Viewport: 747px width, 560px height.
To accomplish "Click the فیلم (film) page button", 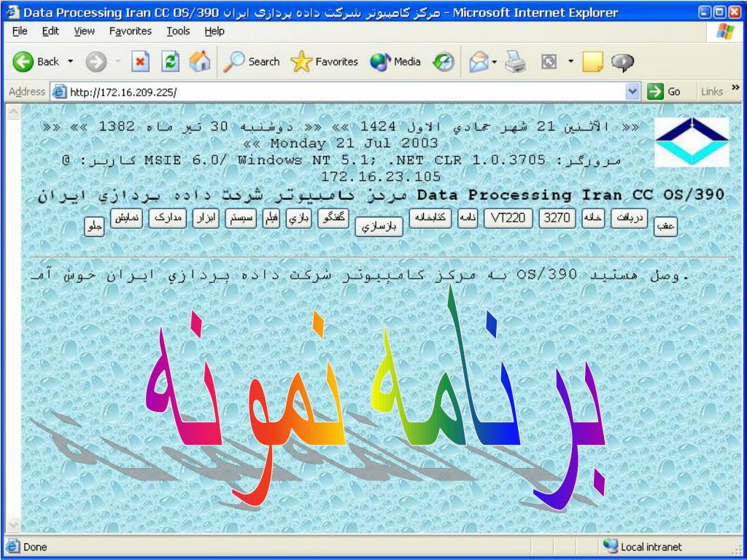I will point(271,218).
